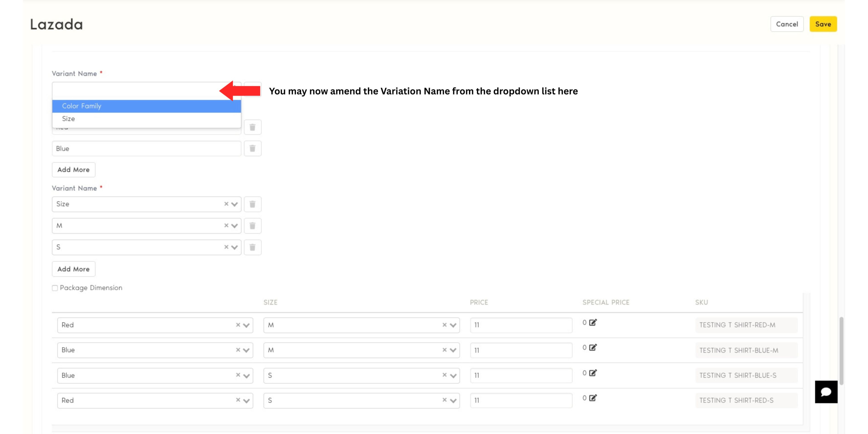Select Size option in open dropdown list

tap(146, 119)
